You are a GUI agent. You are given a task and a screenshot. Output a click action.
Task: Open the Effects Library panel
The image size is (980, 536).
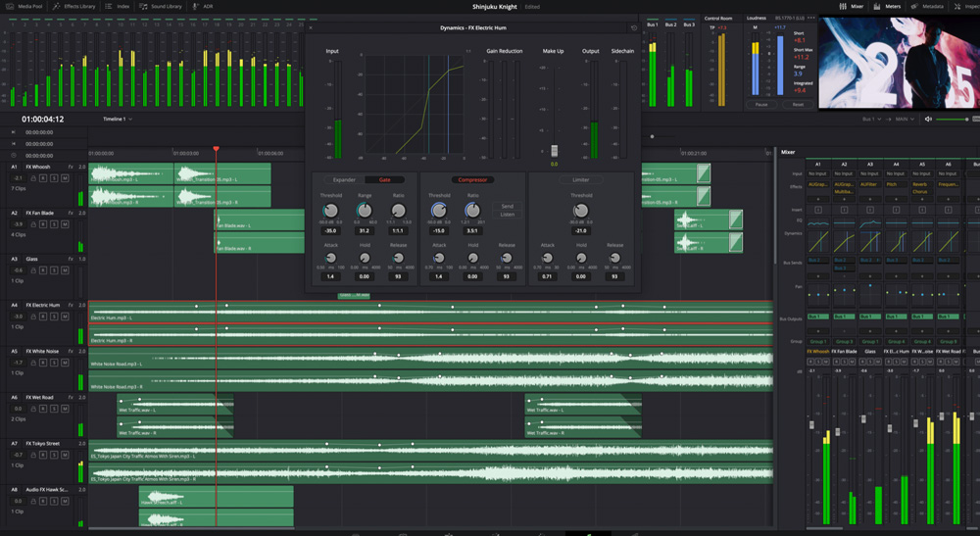73,6
